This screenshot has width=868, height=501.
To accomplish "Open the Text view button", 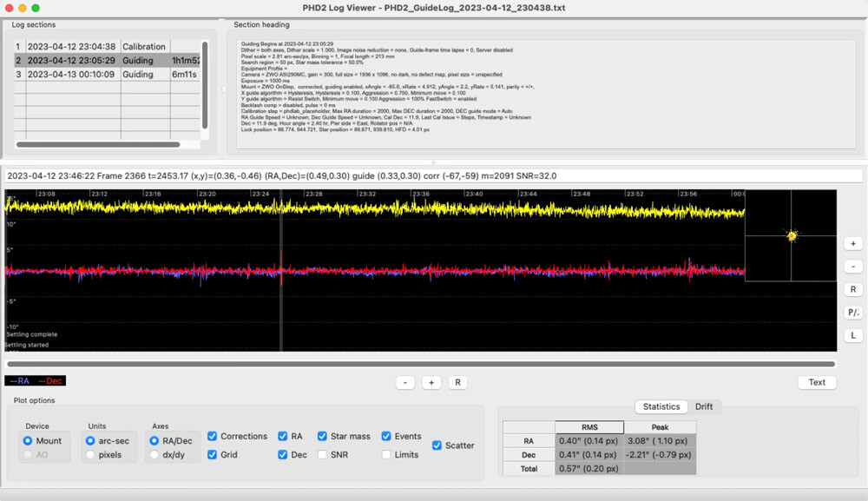I will [817, 382].
